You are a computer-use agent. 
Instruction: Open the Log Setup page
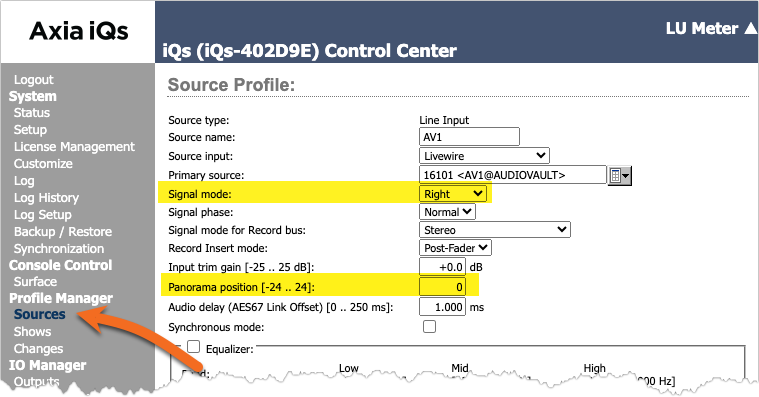43,215
